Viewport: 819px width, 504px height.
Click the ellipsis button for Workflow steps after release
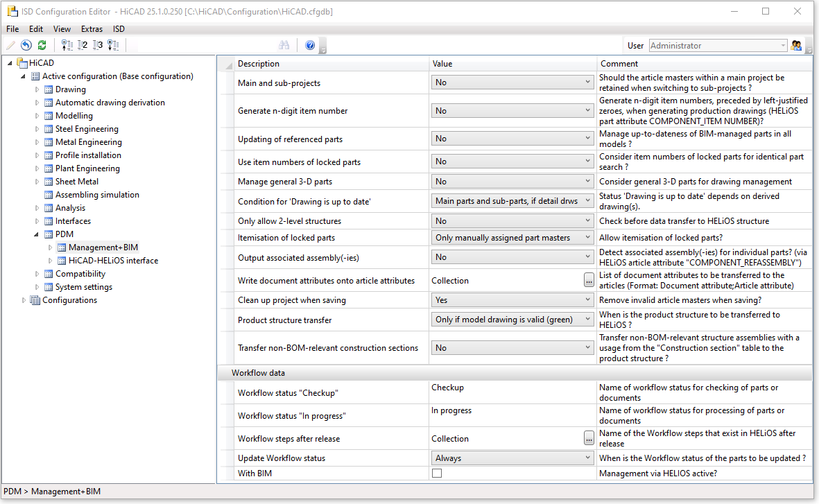[589, 439]
